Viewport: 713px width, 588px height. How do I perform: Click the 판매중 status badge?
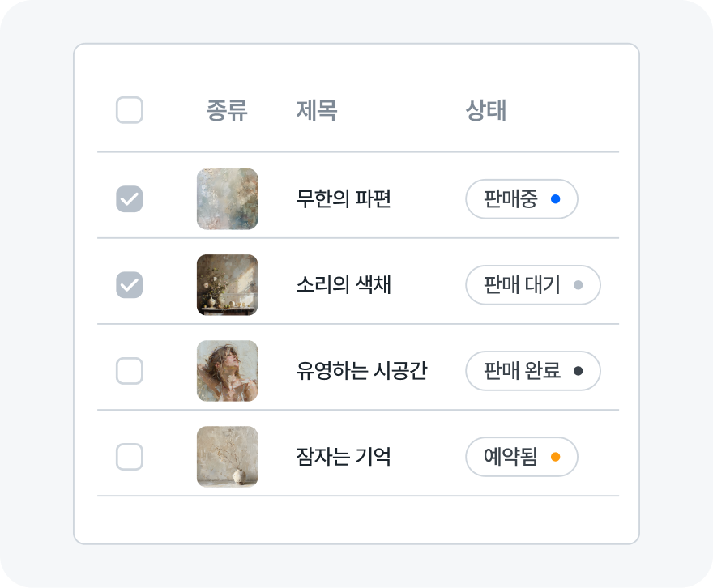pos(521,199)
